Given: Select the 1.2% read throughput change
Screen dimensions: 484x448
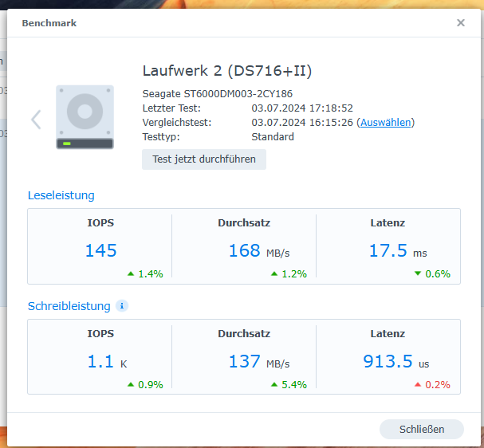Looking at the screenshot, I should coord(289,273).
